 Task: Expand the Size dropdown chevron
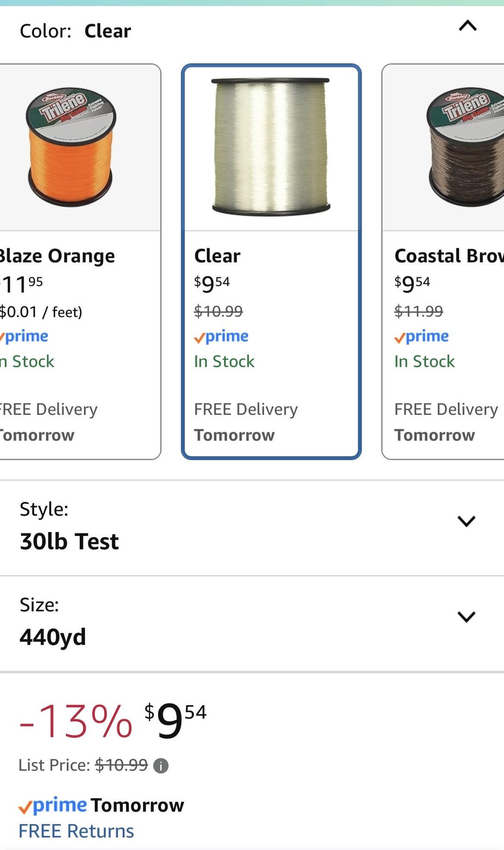pyautogui.click(x=466, y=617)
